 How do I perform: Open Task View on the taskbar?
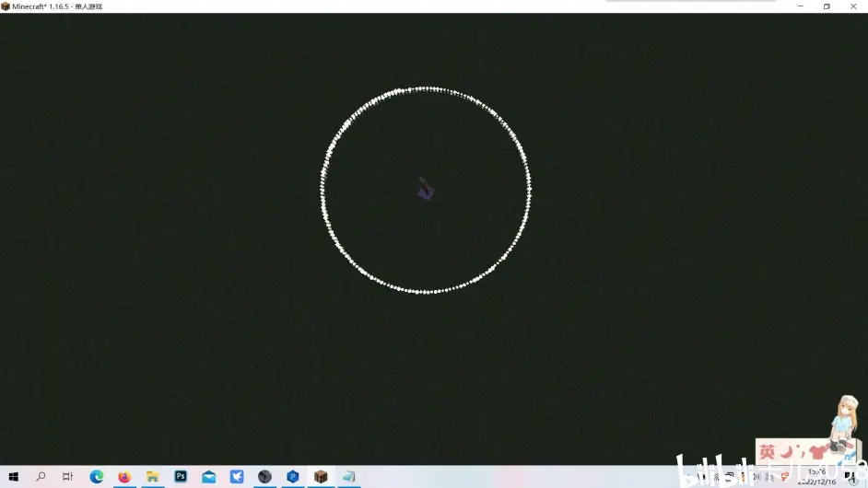(67, 476)
